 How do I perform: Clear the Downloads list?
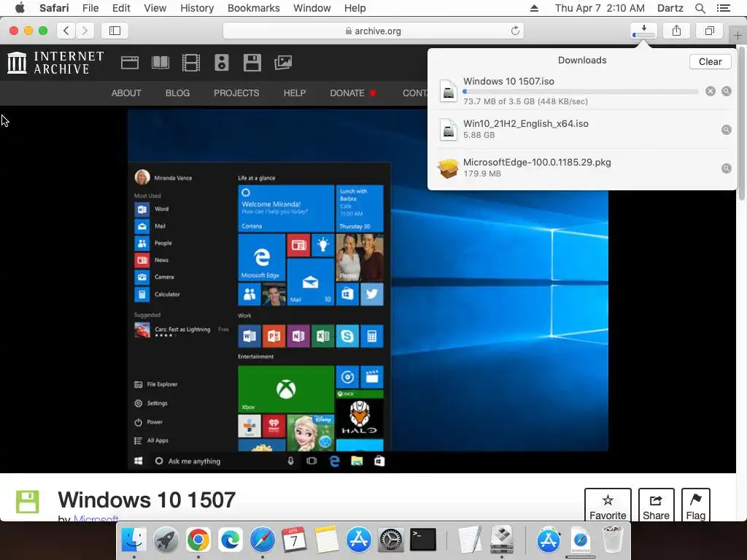pos(710,61)
